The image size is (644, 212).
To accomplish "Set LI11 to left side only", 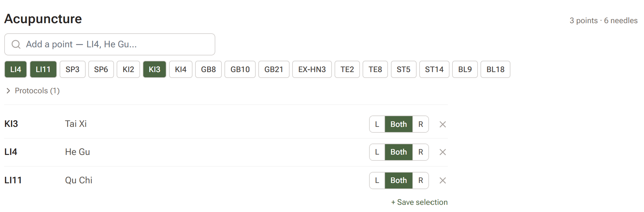I will pyautogui.click(x=377, y=180).
